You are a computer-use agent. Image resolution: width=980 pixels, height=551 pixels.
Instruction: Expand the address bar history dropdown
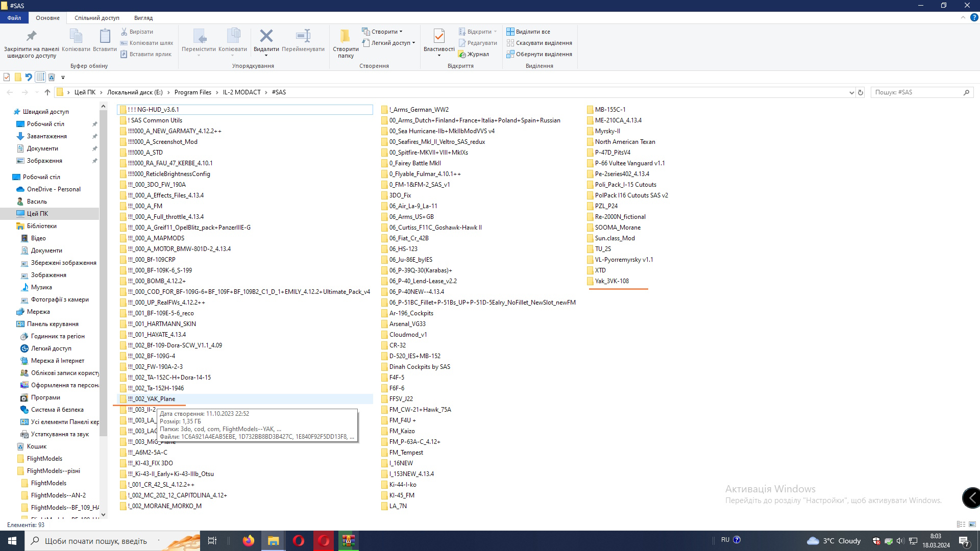(851, 92)
